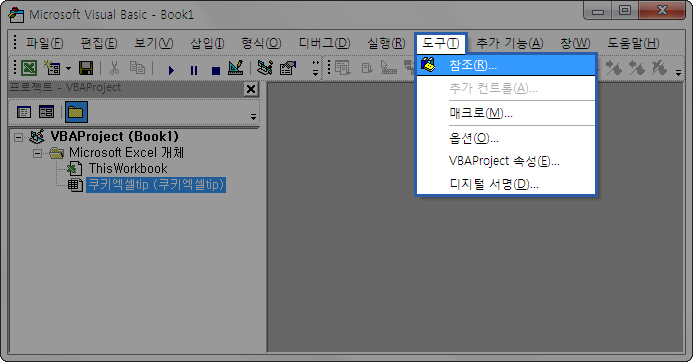
Task: Open the 디버그(D) menu
Action: tap(324, 43)
